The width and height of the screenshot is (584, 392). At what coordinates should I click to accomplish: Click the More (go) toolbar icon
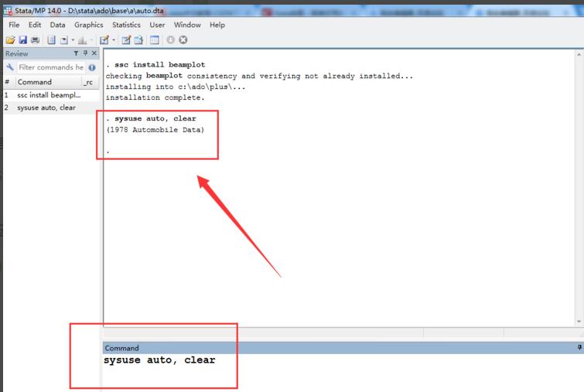tap(171, 40)
